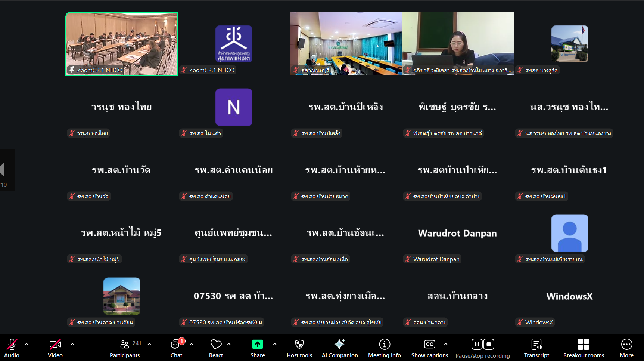Open the React heart icon

(216, 344)
